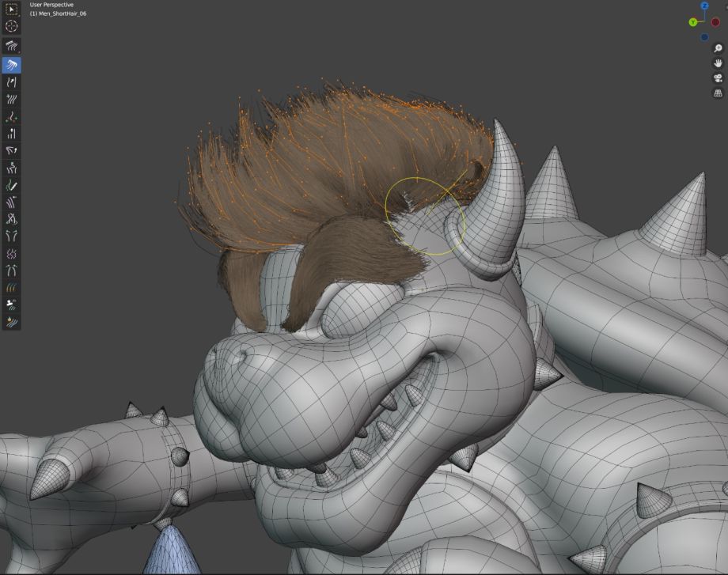Click the red X axis on gizmo
728x575 pixels.
(x=715, y=22)
